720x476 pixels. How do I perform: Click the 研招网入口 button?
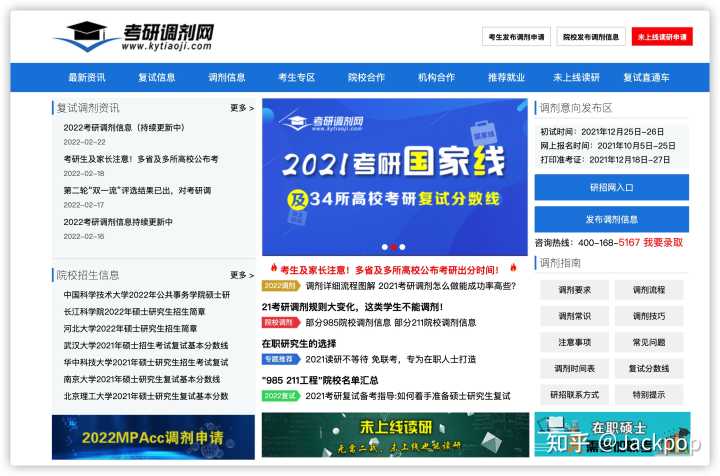coord(612,187)
